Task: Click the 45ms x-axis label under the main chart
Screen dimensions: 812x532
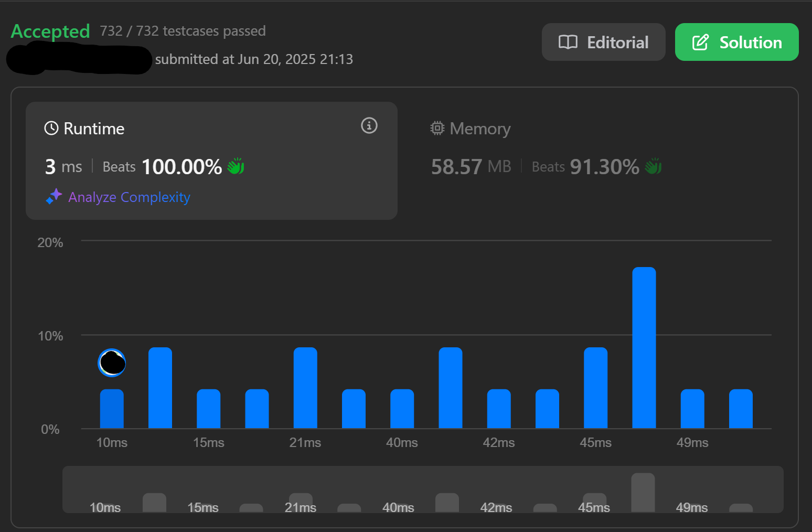Action: pos(596,442)
